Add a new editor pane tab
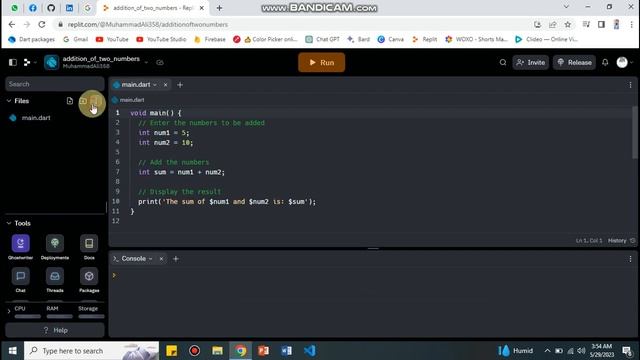The height and width of the screenshot is (360, 640). (x=180, y=85)
